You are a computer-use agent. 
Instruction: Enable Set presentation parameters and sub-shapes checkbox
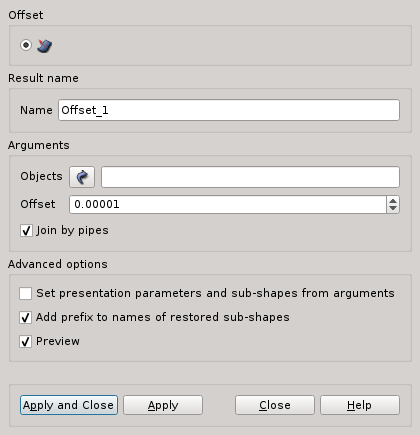(26, 294)
